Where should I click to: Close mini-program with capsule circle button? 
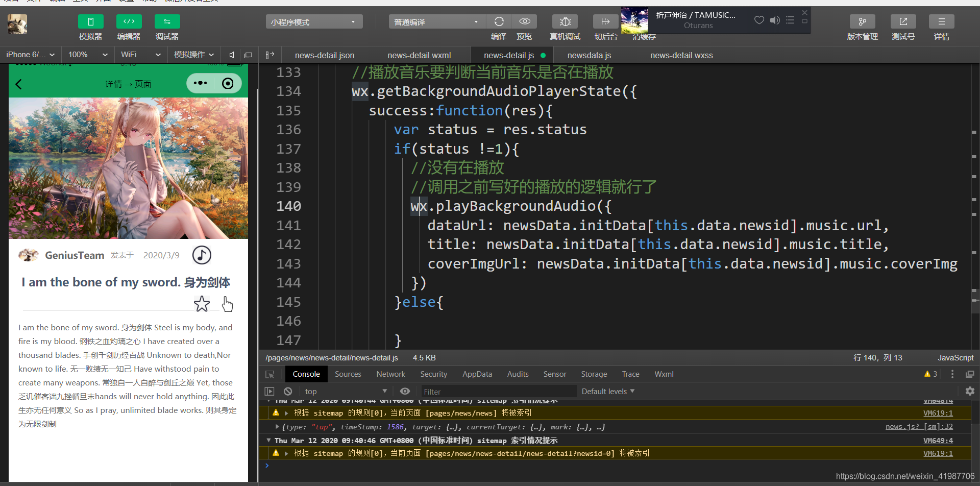(x=228, y=83)
